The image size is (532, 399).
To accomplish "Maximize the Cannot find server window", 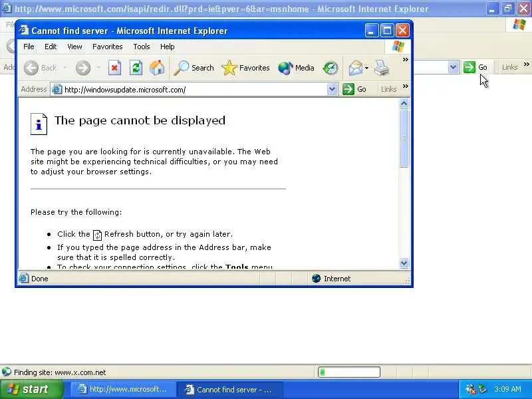I will 387,31.
